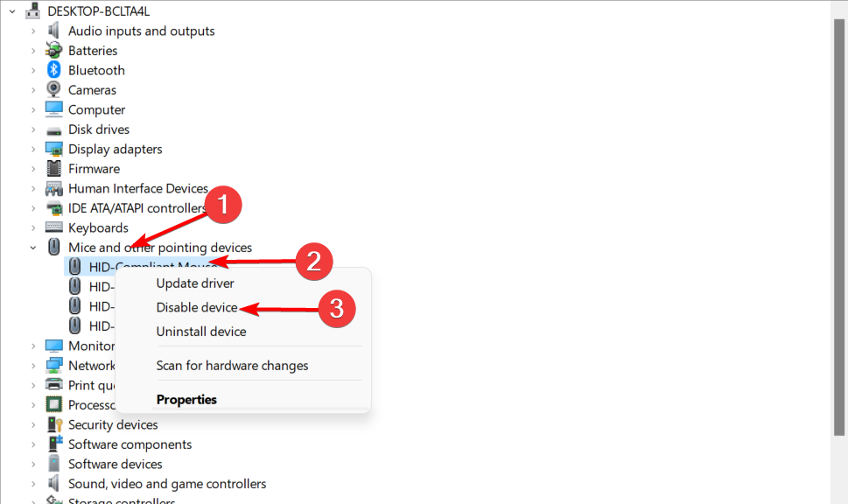Viewport: 848px width, 504px height.
Task: Click the Audio inputs and outputs speaker icon
Action: coord(53,31)
